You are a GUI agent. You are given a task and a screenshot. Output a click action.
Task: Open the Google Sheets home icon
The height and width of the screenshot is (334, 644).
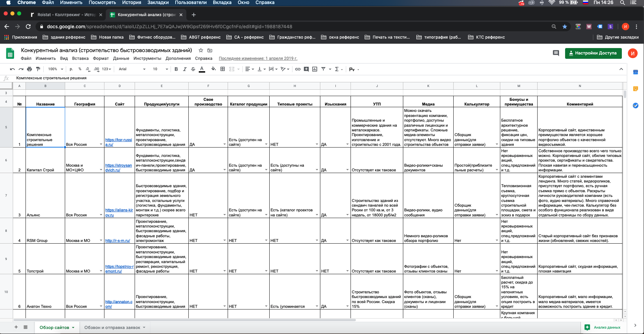[x=10, y=54]
